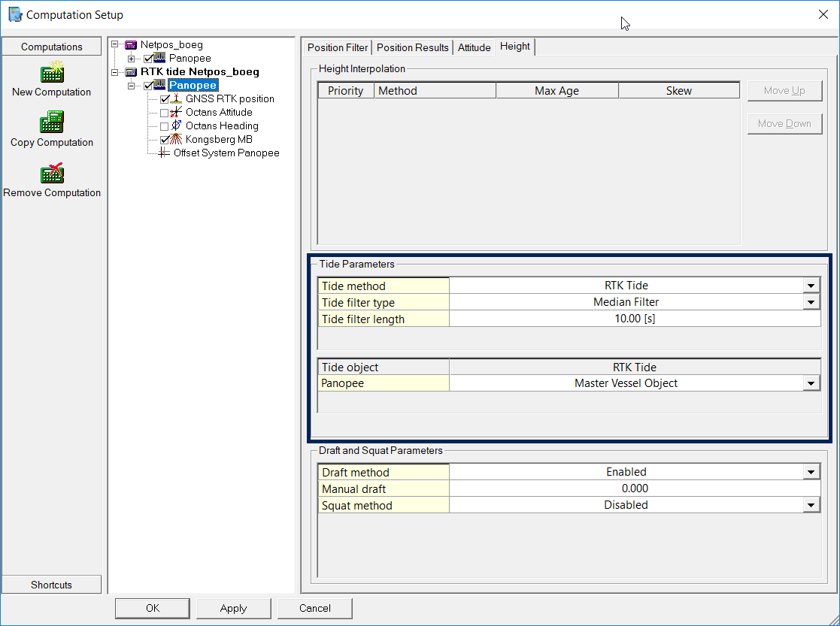This screenshot has width=840, height=626.
Task: Click the OK button
Action: tap(153, 608)
